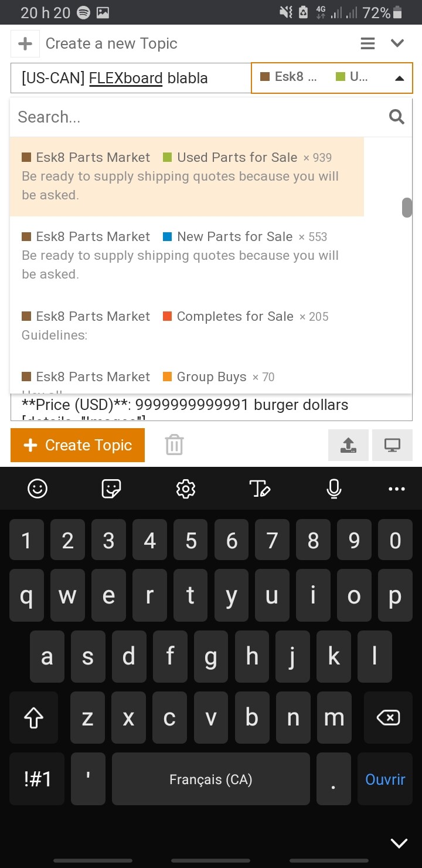422x868 pixels.
Task: Open the upload file icon button
Action: 348,445
